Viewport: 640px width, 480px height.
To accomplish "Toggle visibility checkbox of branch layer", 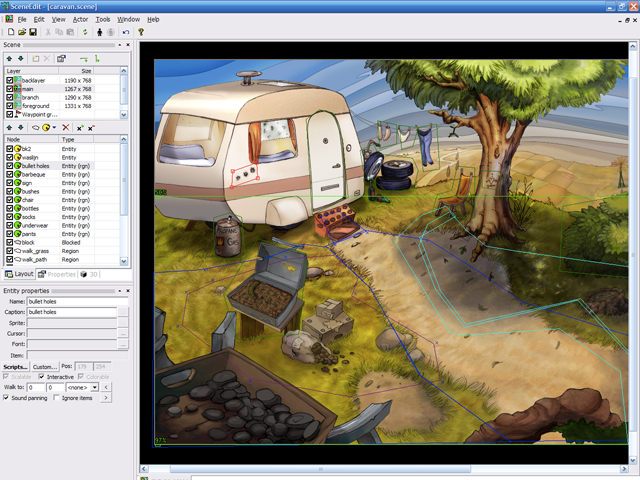I will tap(10, 98).
